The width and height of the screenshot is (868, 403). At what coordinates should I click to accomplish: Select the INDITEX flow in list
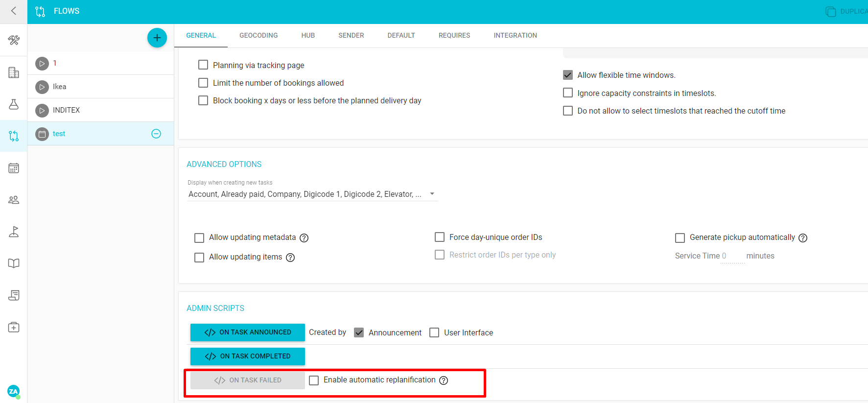click(x=66, y=110)
